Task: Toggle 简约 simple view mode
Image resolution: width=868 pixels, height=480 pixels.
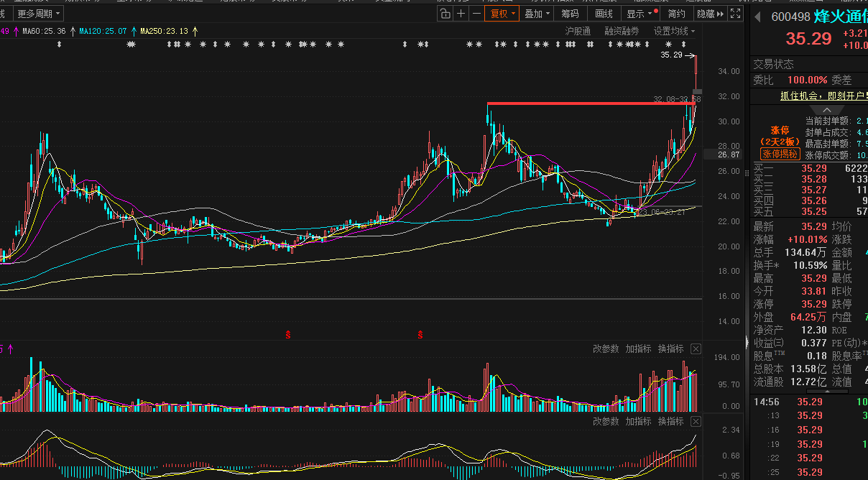Action: (676, 14)
